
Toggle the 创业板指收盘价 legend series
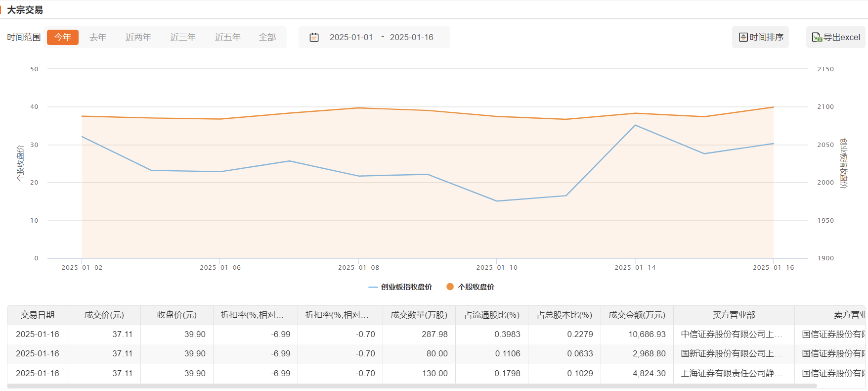tap(400, 287)
